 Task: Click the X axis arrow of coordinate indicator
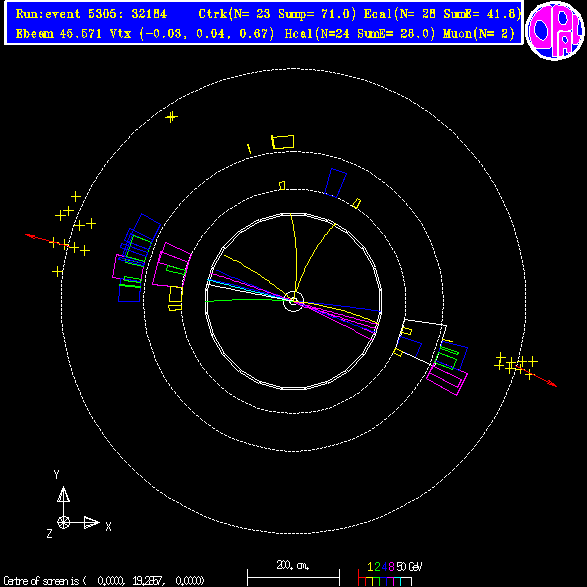tap(92, 522)
